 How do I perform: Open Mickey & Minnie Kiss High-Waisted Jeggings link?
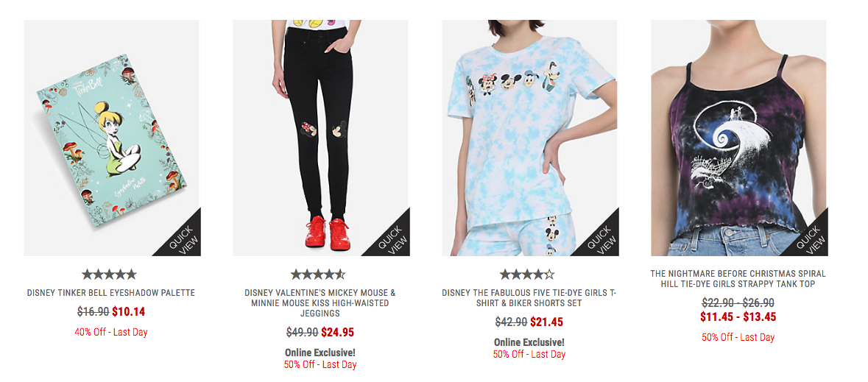tap(320, 303)
